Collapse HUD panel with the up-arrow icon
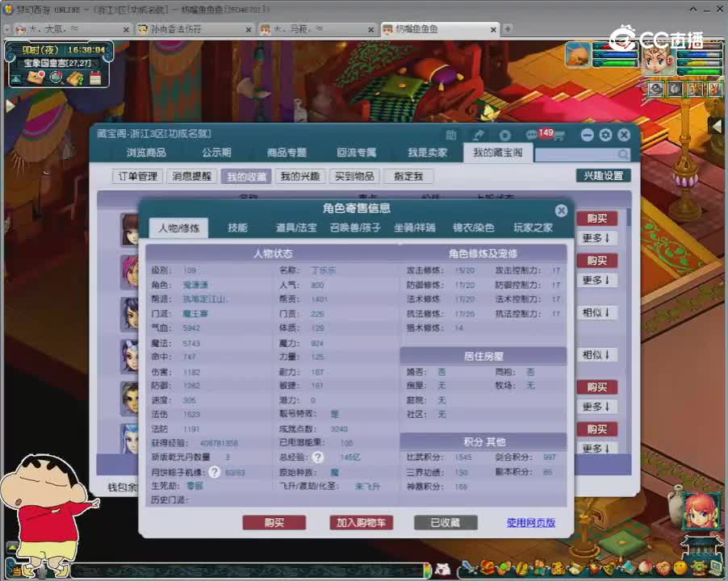 click(x=16, y=79)
